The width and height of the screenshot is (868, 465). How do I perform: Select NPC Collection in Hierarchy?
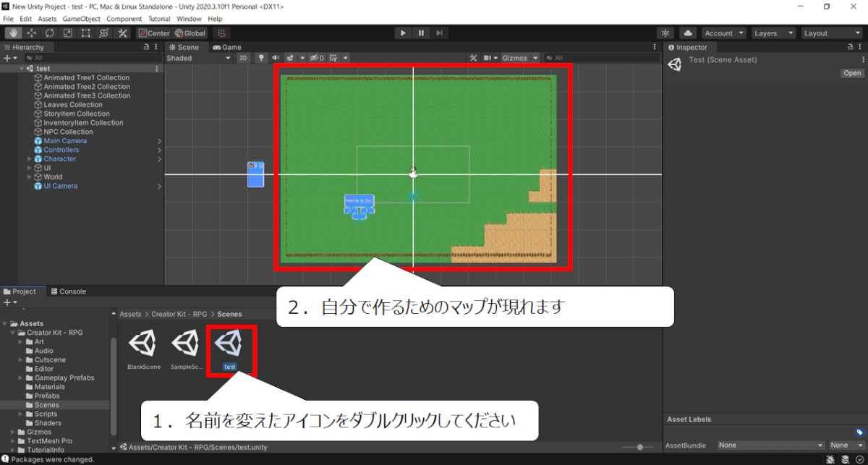click(x=68, y=132)
